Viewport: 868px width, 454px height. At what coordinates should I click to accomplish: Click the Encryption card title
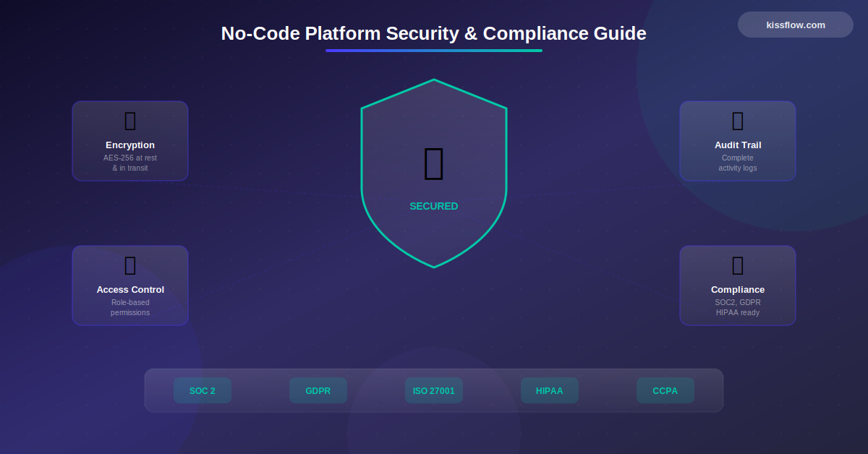[130, 145]
